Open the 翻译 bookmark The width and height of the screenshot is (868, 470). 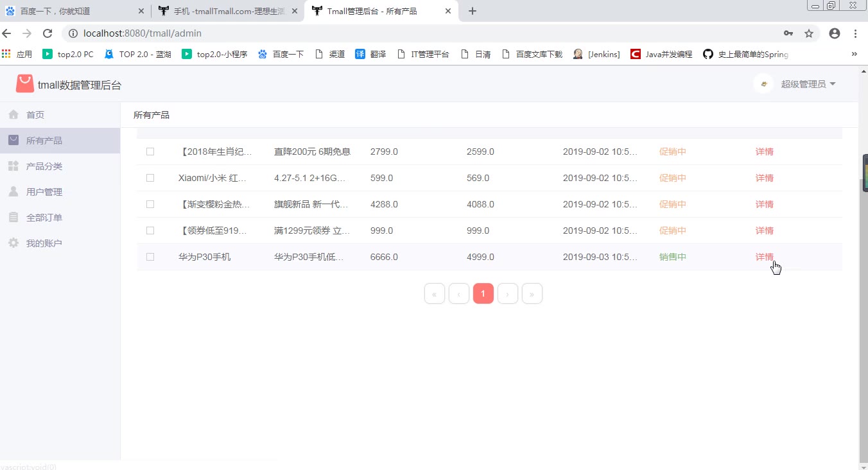pos(370,55)
